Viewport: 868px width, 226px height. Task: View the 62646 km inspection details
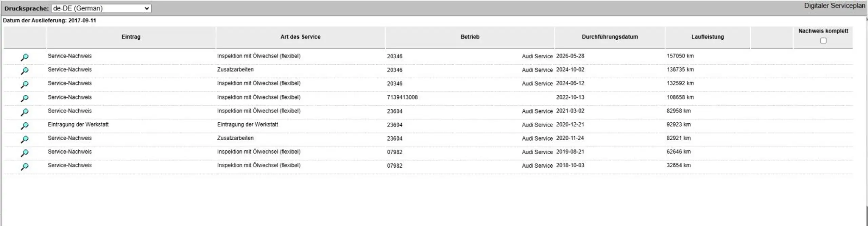tap(24, 153)
